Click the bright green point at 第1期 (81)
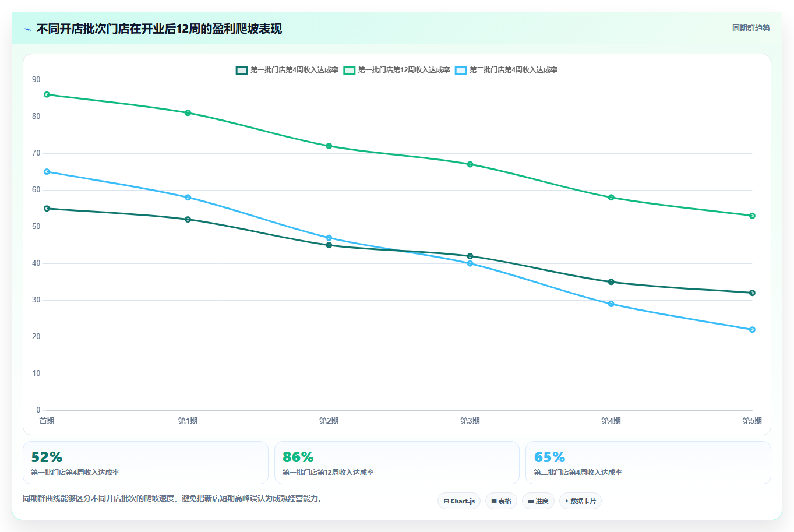Screen dimensions: 794x532 (x=188, y=113)
